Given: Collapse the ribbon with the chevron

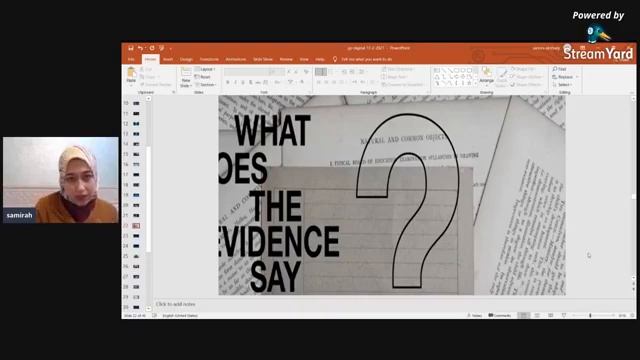Looking at the screenshot, I should [x=632, y=93].
